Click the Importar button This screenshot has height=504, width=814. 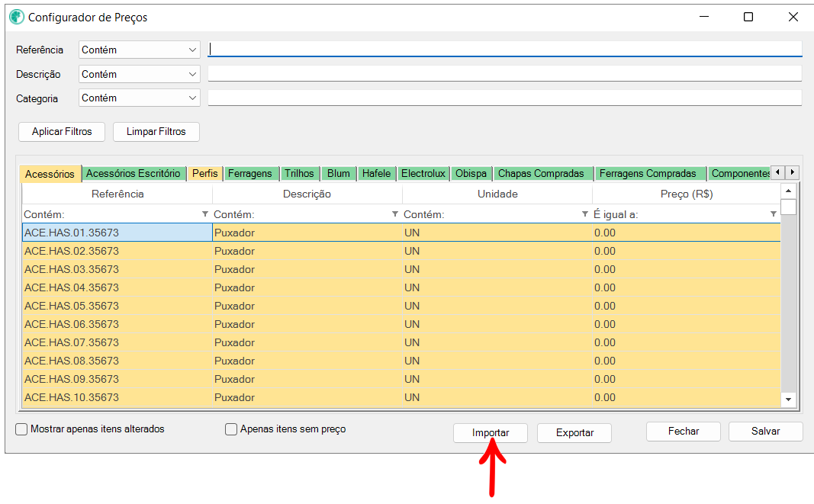coord(490,433)
